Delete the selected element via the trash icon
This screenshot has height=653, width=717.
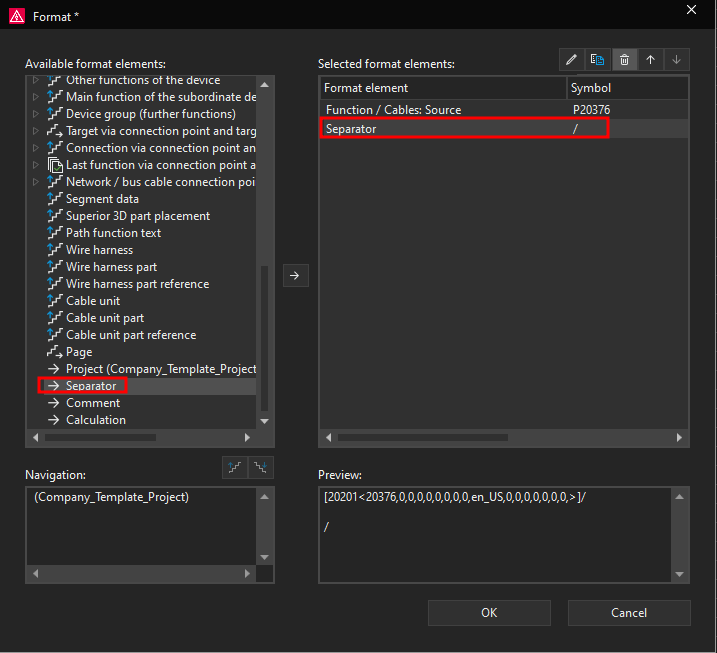coord(624,60)
